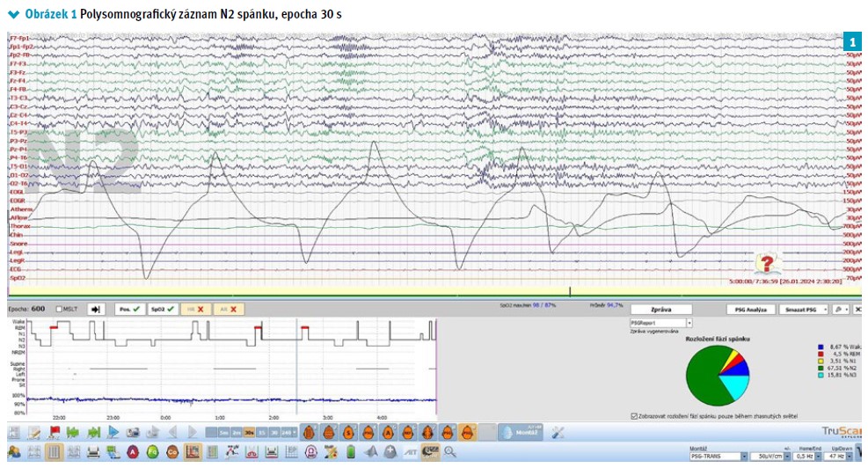
Task: Click the red flag marker icon
Action: (55, 432)
